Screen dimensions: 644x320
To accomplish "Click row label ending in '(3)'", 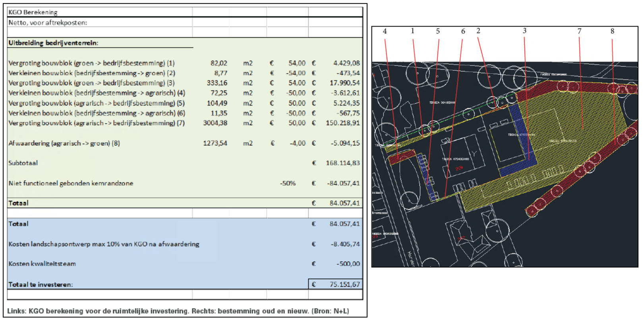I will point(91,83).
